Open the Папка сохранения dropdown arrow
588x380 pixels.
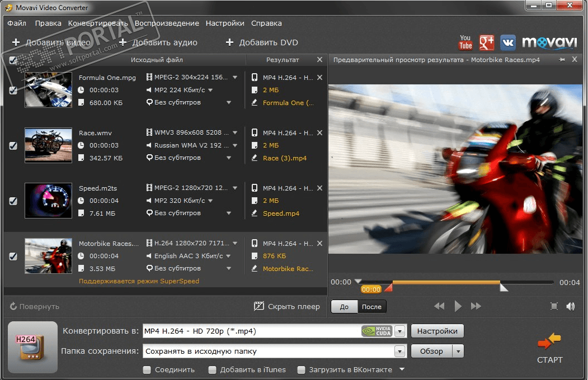coord(400,351)
